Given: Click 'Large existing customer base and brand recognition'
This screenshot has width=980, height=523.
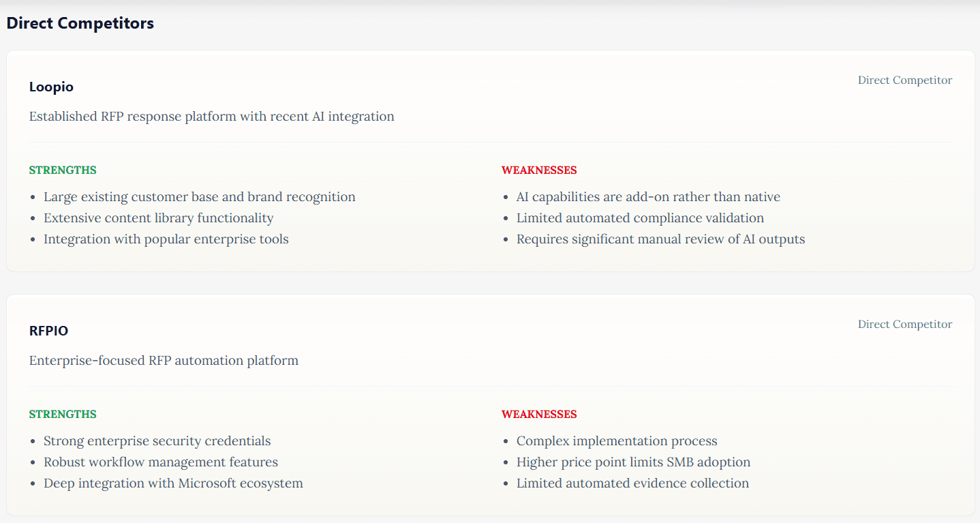Looking at the screenshot, I should pyautogui.click(x=199, y=197).
